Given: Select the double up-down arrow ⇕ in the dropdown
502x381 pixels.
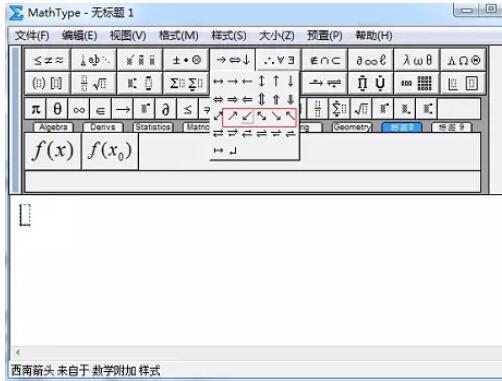Looking at the screenshot, I should click(262, 99).
